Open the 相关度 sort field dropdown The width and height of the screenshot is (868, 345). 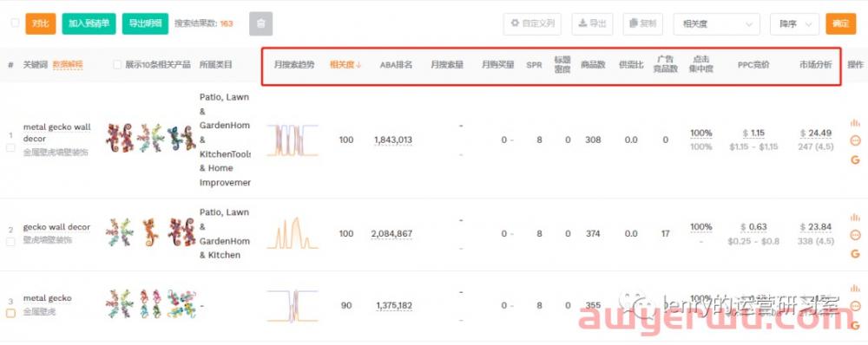coord(716,23)
